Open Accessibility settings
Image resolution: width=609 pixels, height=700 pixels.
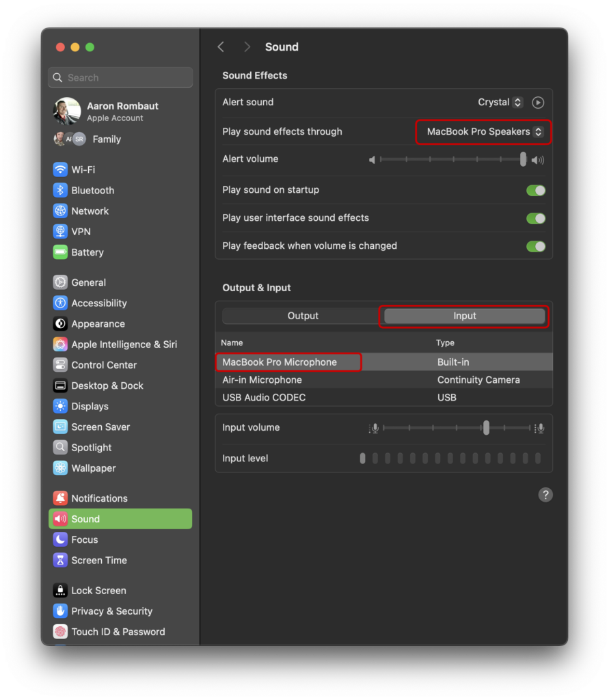point(98,303)
